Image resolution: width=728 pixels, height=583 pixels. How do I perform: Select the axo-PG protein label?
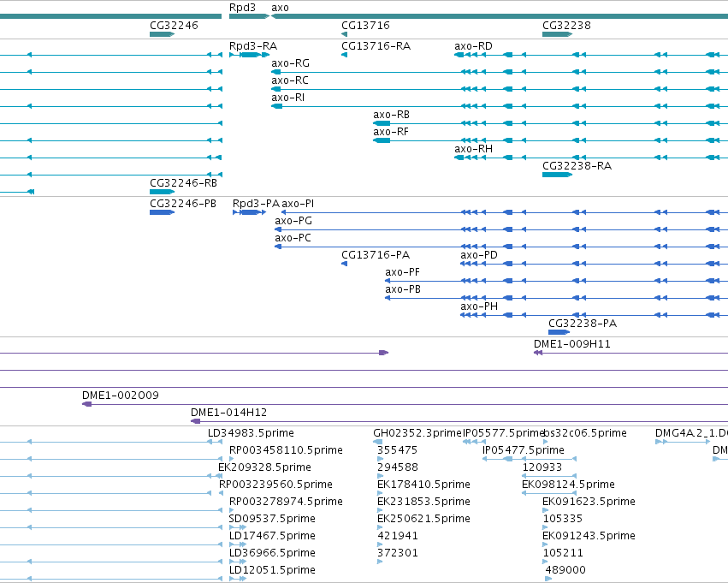(x=293, y=221)
